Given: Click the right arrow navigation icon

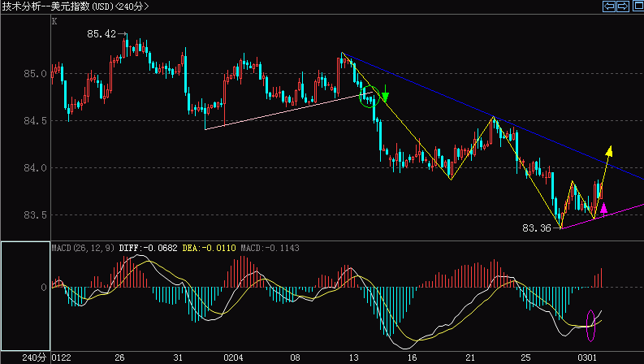Looking at the screenshot, I should click(623, 6).
